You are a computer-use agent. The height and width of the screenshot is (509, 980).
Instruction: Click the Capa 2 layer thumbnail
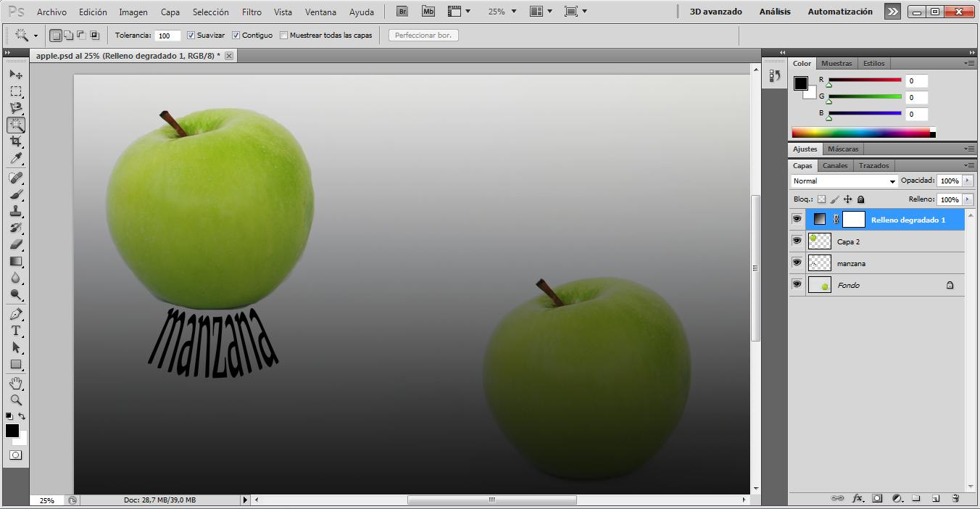click(x=818, y=241)
